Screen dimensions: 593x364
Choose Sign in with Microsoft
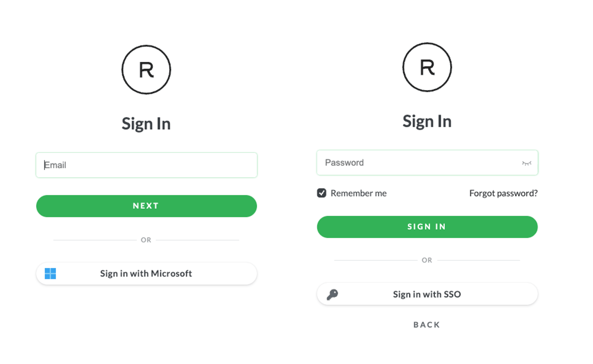coord(146,274)
